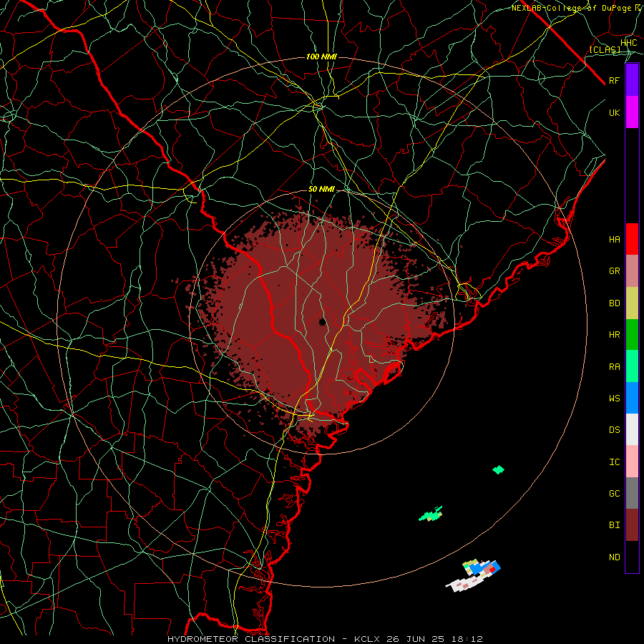
Task: Click the GC gray legend swatch
Action: click(632, 493)
